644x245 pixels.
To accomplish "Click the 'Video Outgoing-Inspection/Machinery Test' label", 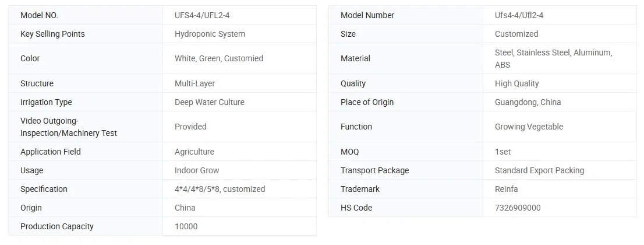I will tap(69, 127).
